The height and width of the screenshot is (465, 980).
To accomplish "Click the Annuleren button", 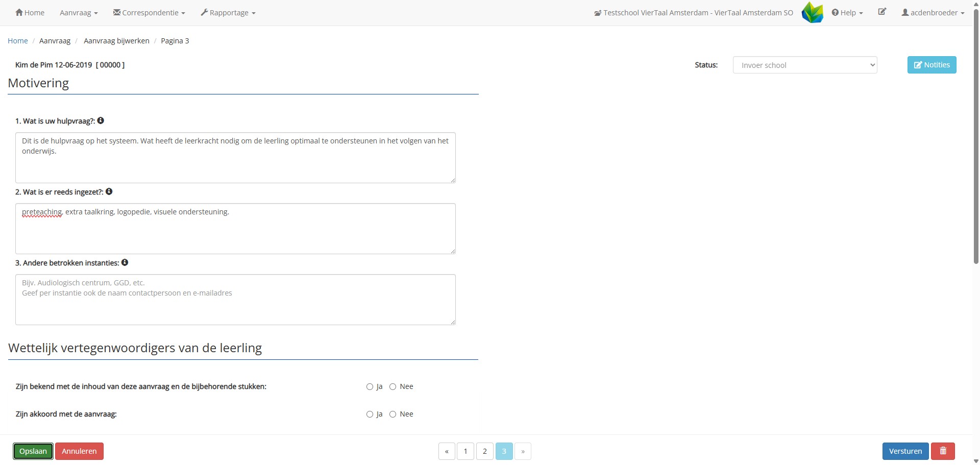I will (x=79, y=451).
